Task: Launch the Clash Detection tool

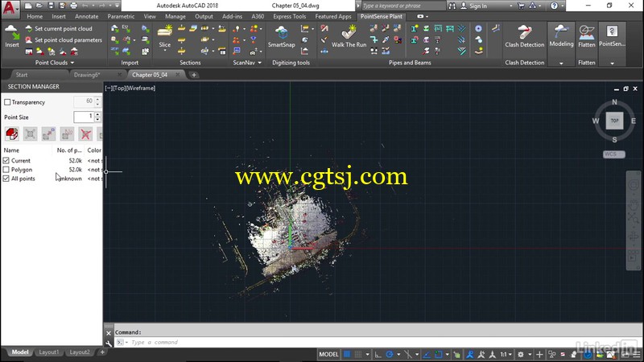Action: point(525,36)
